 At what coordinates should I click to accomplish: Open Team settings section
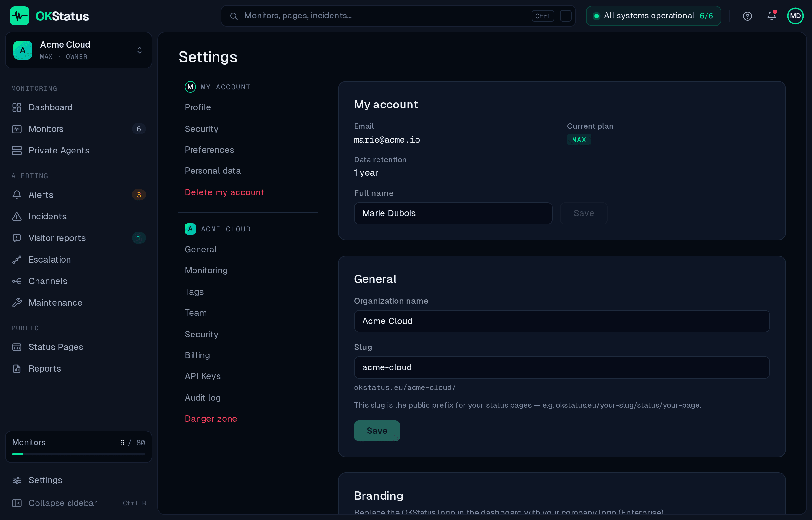click(x=196, y=313)
